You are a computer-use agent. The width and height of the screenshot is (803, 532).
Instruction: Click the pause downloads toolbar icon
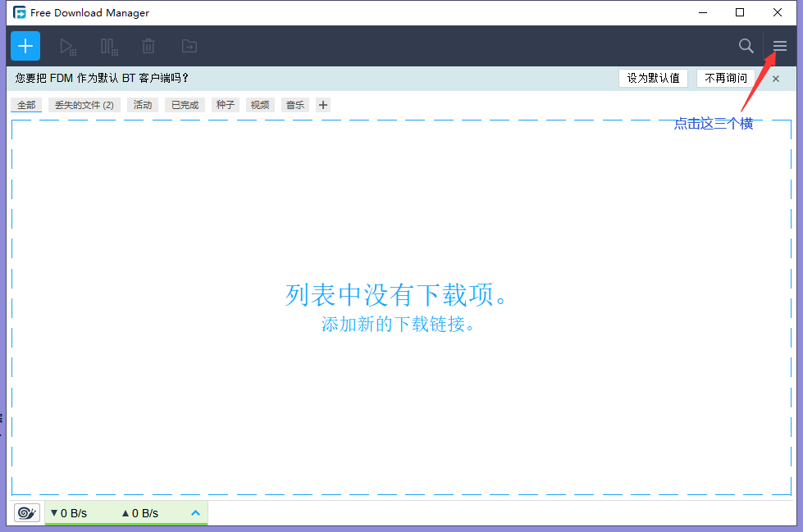click(109, 47)
